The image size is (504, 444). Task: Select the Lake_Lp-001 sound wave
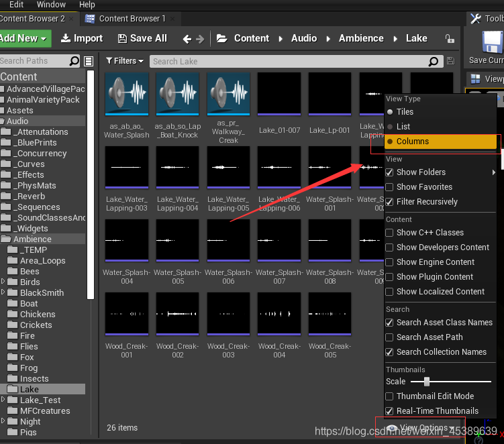click(330, 94)
